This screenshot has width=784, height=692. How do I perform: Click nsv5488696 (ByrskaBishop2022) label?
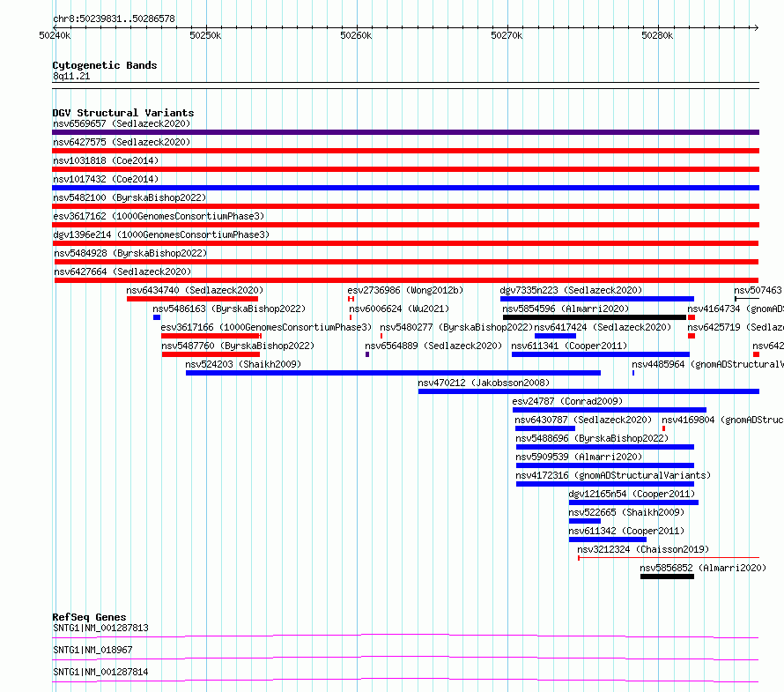coord(592,438)
